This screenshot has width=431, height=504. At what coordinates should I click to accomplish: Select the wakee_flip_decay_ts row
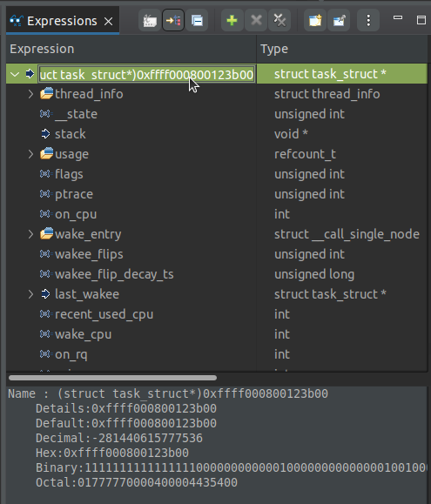(x=217, y=274)
